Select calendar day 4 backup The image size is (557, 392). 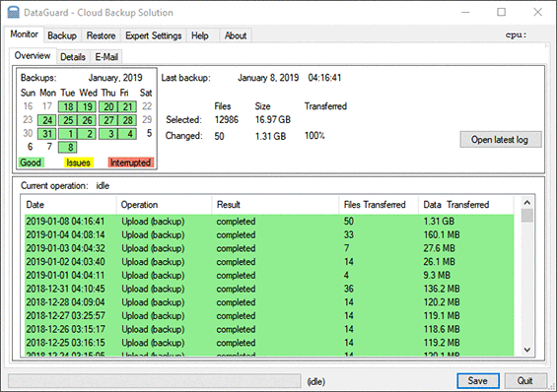tap(127, 134)
